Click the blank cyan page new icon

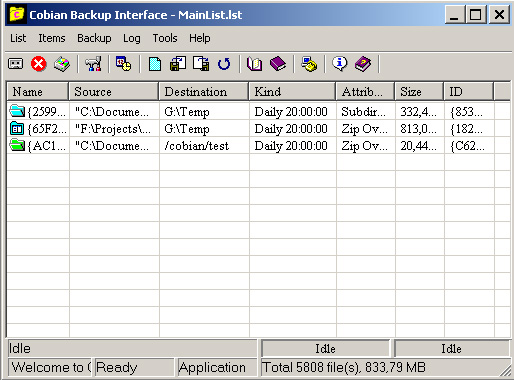155,64
